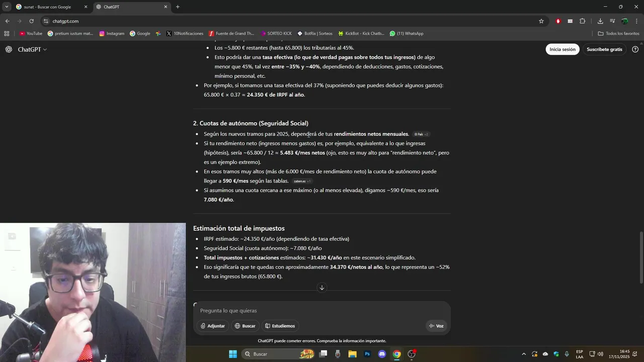Open the YouTube bookmark
Viewport: 644px width, 362px height.
(31, 34)
